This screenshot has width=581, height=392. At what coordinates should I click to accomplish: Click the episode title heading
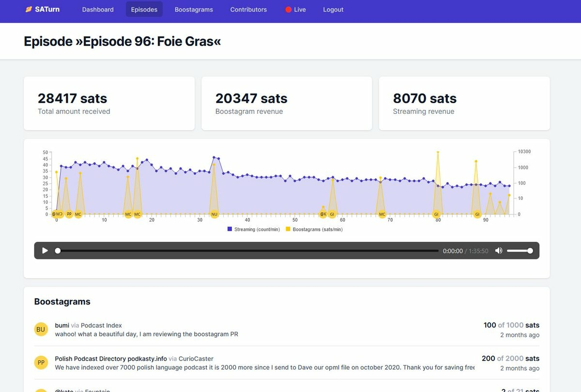pos(122,41)
